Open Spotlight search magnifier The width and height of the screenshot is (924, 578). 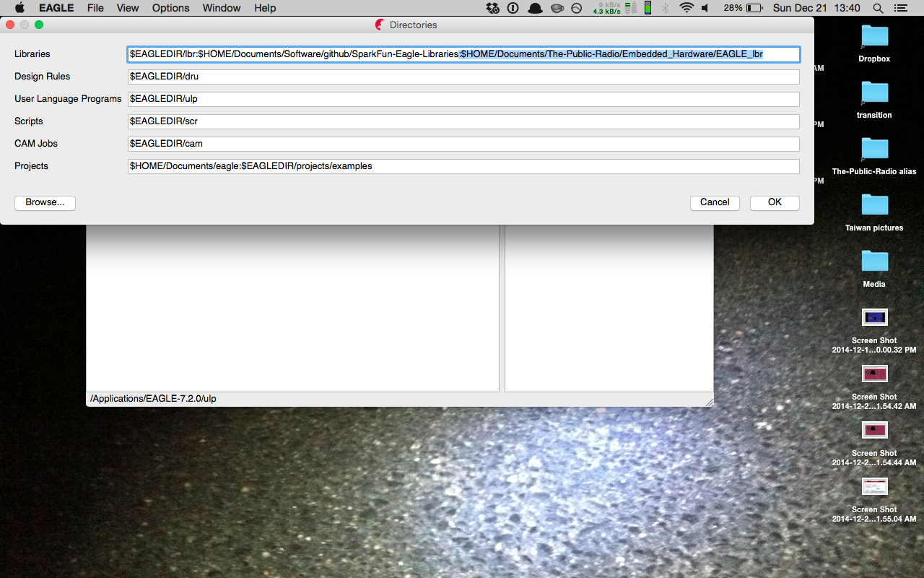878,8
